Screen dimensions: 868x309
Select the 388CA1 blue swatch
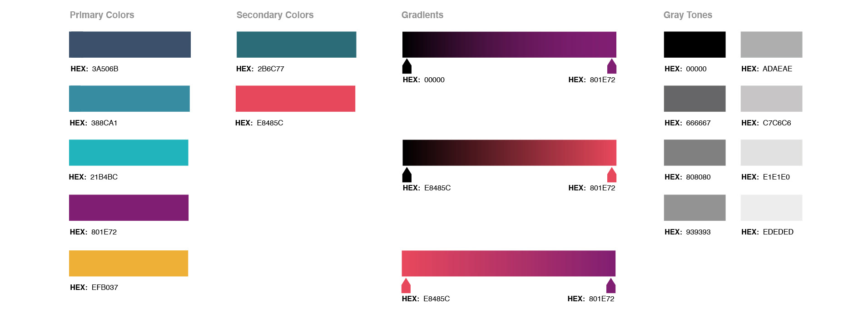(129, 99)
